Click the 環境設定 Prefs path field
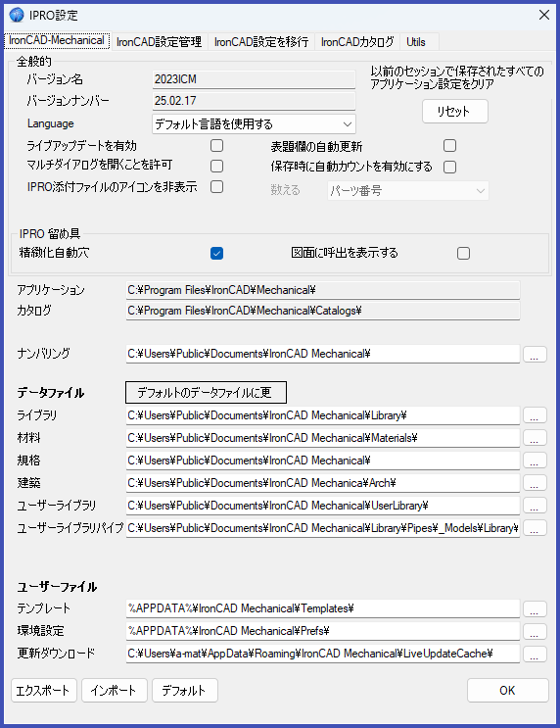This screenshot has width=560, height=728. coord(323,631)
